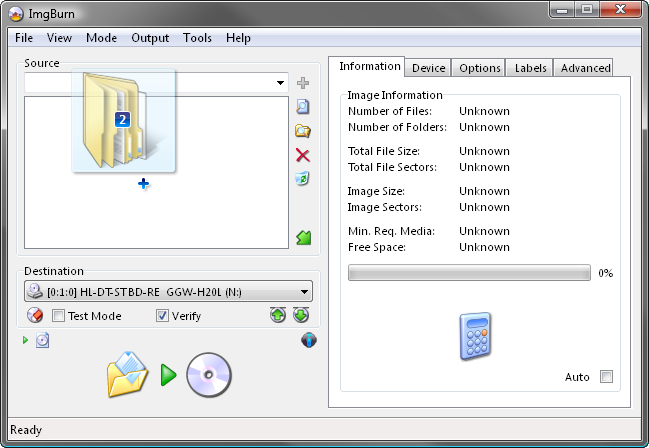
Task: Click the drive icon in the Destination combo box
Action: click(x=35, y=291)
